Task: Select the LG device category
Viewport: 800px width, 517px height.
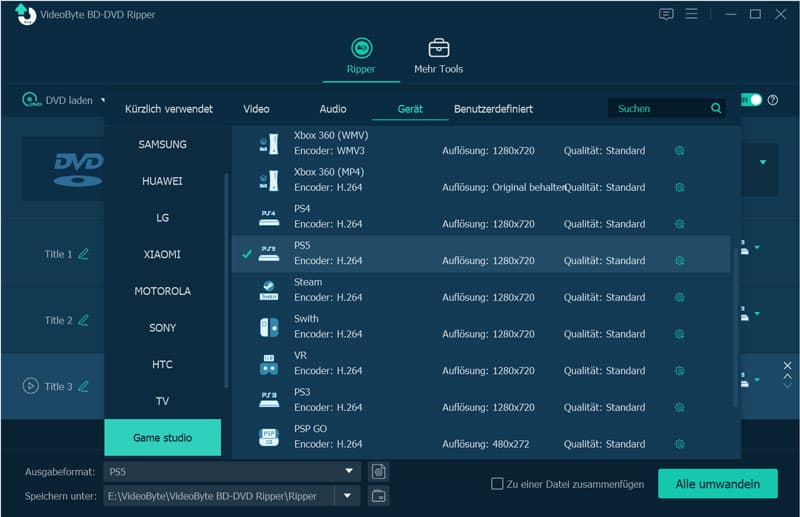Action: tap(163, 218)
